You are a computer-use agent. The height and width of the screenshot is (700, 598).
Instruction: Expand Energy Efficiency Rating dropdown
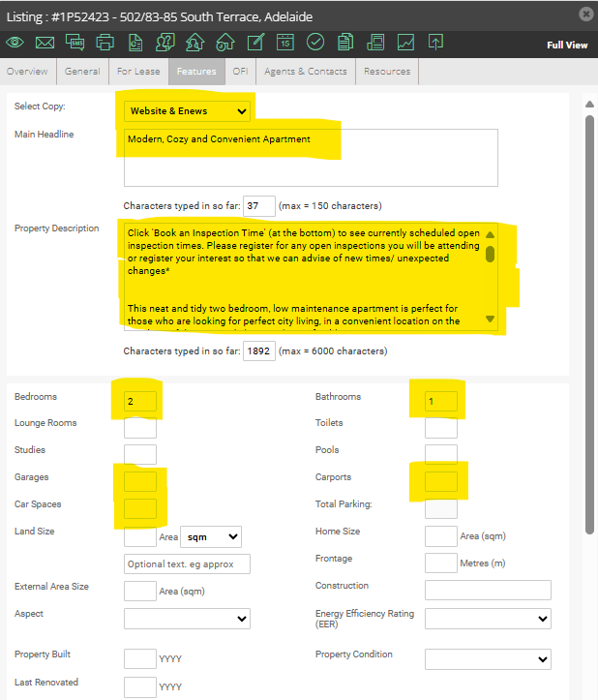pos(488,618)
